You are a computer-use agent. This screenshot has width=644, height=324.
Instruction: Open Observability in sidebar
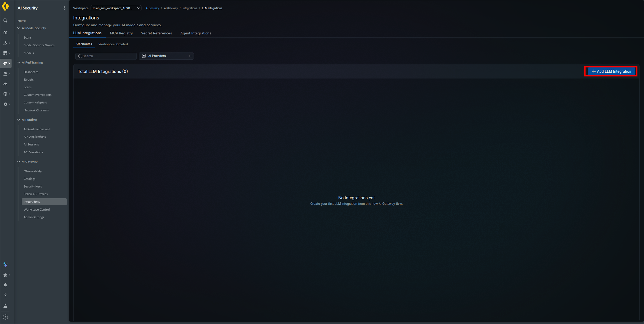(x=33, y=171)
